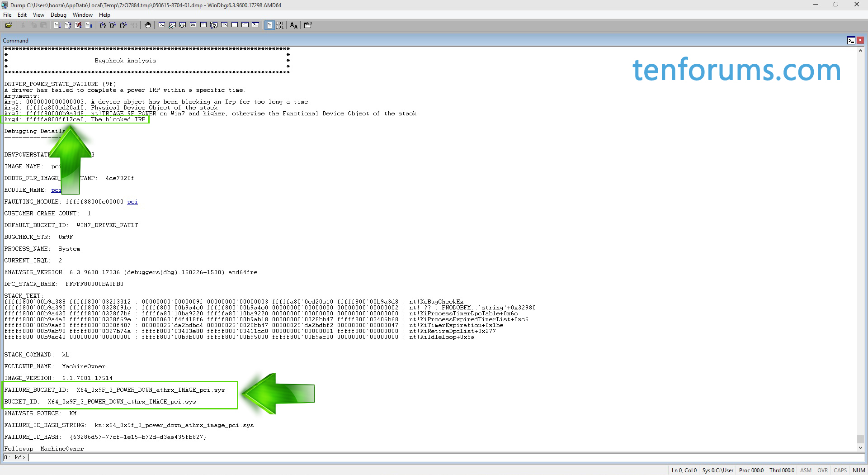Open the Window menu

pos(83,14)
